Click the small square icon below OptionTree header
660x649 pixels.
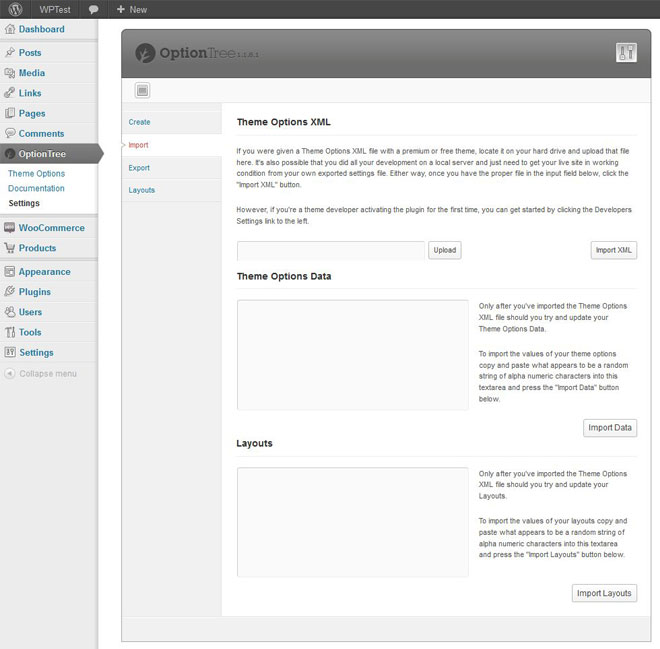[142, 90]
